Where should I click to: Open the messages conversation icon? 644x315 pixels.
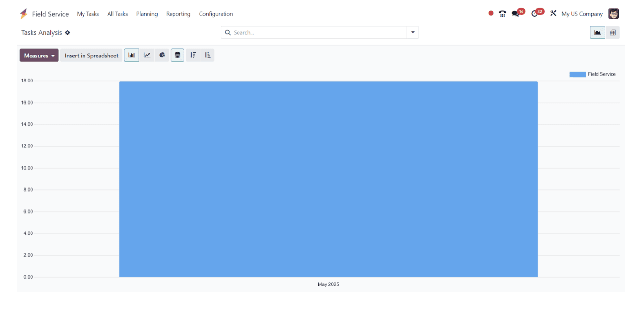(x=516, y=14)
